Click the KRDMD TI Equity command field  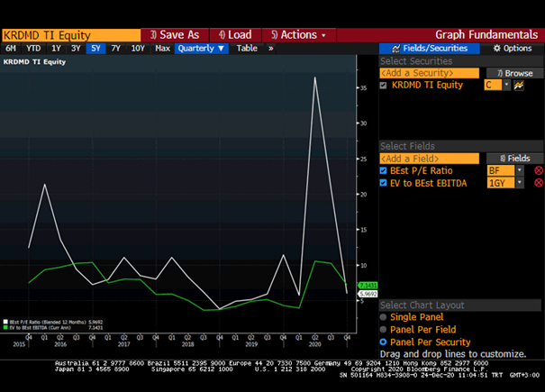tap(71, 35)
